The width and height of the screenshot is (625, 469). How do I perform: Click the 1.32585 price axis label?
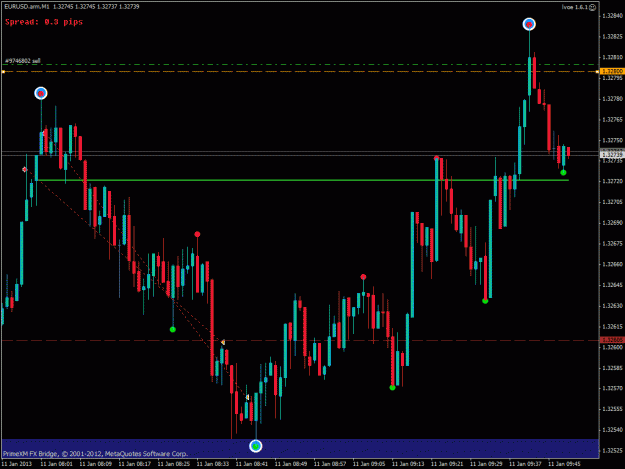[613, 368]
